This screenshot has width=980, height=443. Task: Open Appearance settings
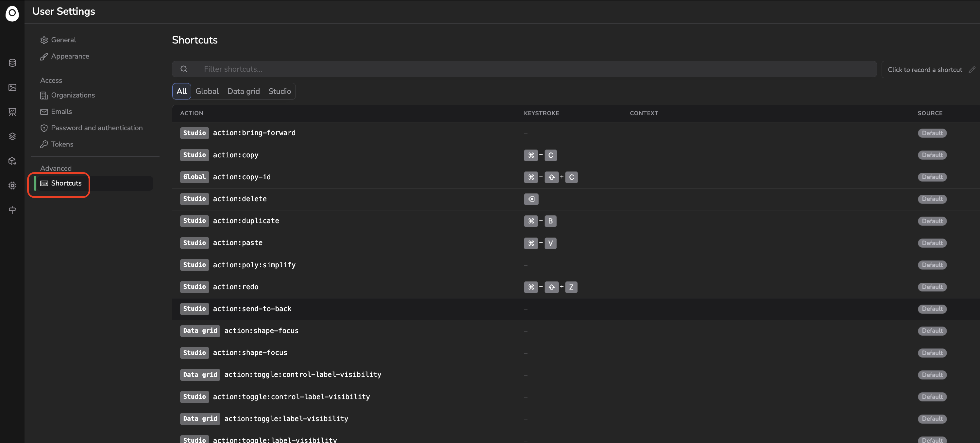[x=70, y=56]
